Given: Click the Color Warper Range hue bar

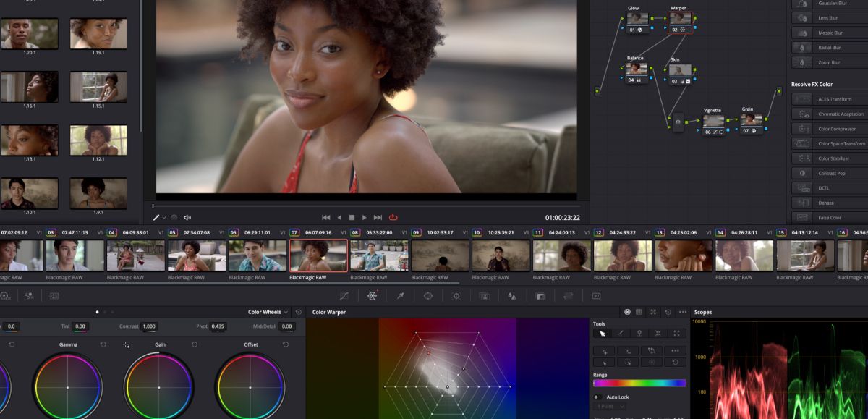Looking at the screenshot, I should [x=639, y=384].
